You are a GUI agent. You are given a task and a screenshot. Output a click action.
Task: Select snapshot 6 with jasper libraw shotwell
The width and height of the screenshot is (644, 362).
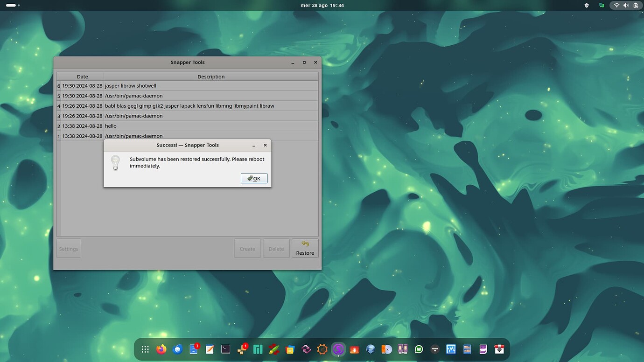coord(140,85)
